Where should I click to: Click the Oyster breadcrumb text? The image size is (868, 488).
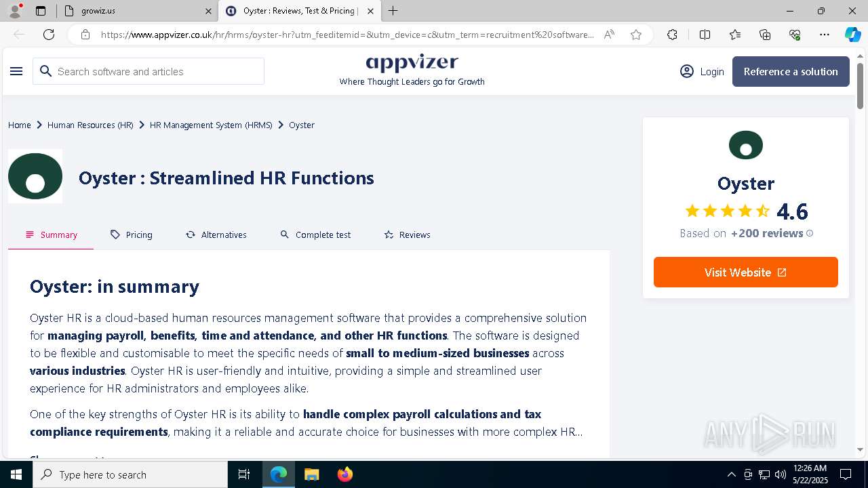(x=302, y=125)
